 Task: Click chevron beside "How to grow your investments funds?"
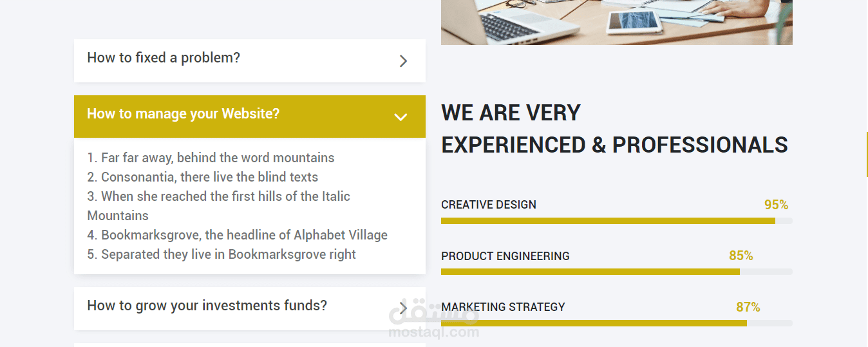pos(403,307)
